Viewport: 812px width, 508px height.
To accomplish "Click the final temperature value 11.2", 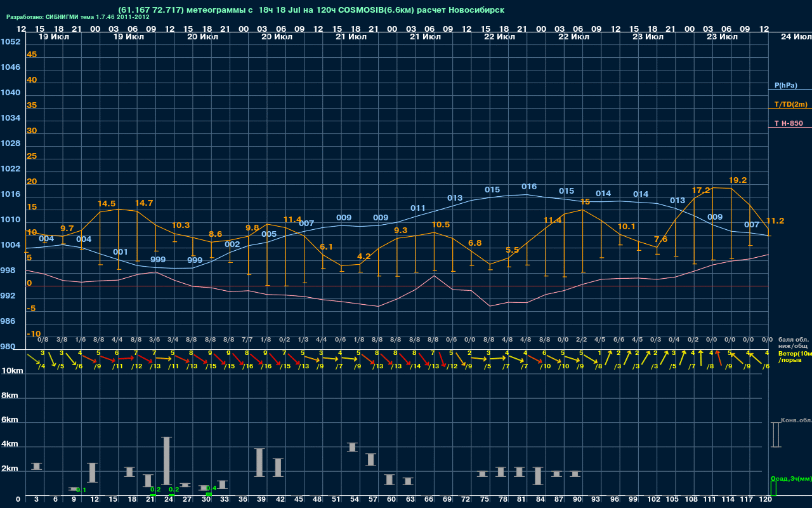I will 775,221.
